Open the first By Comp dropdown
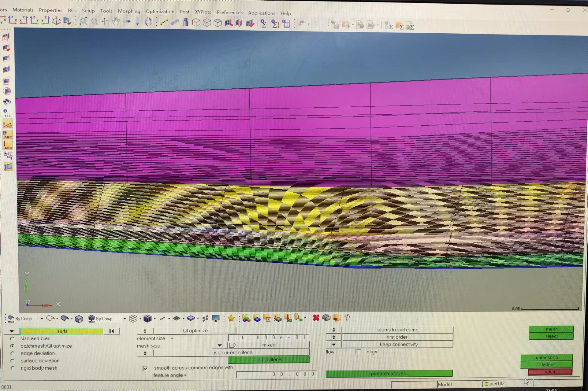 point(42,319)
